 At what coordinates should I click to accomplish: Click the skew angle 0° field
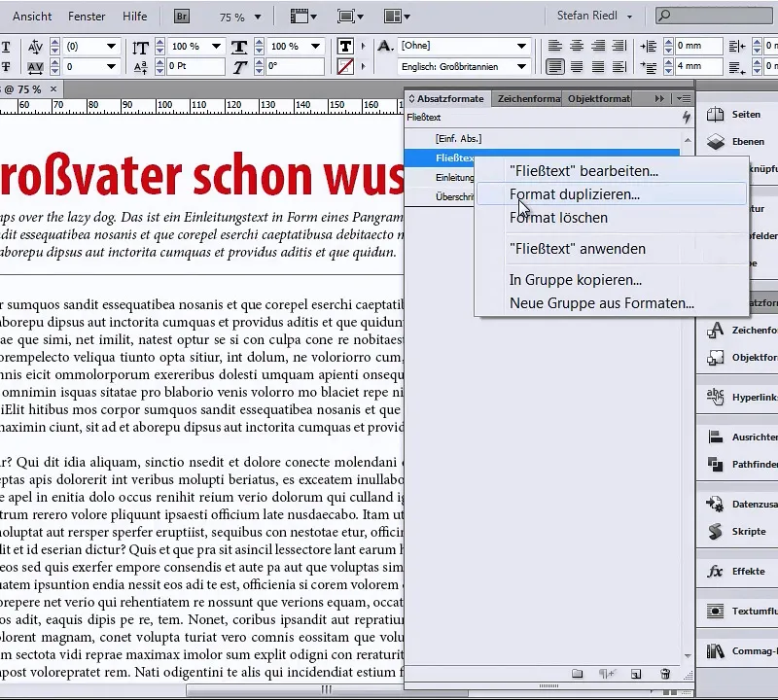(295, 66)
